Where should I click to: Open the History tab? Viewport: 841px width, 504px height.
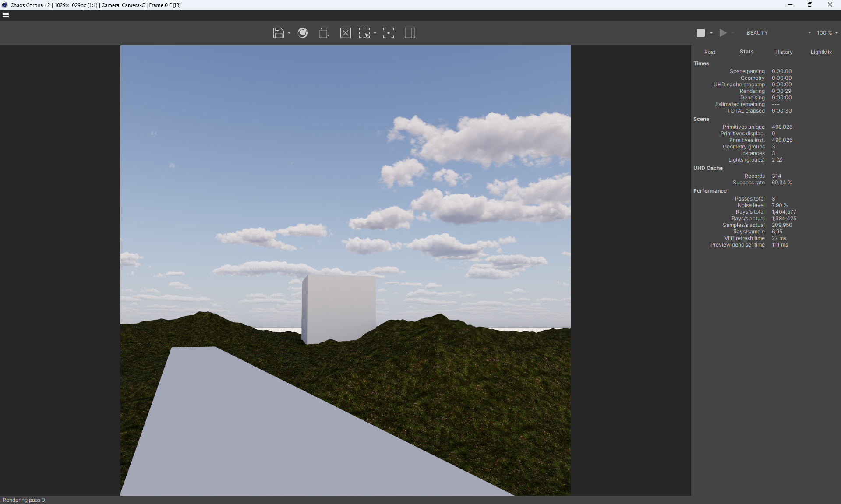784,52
